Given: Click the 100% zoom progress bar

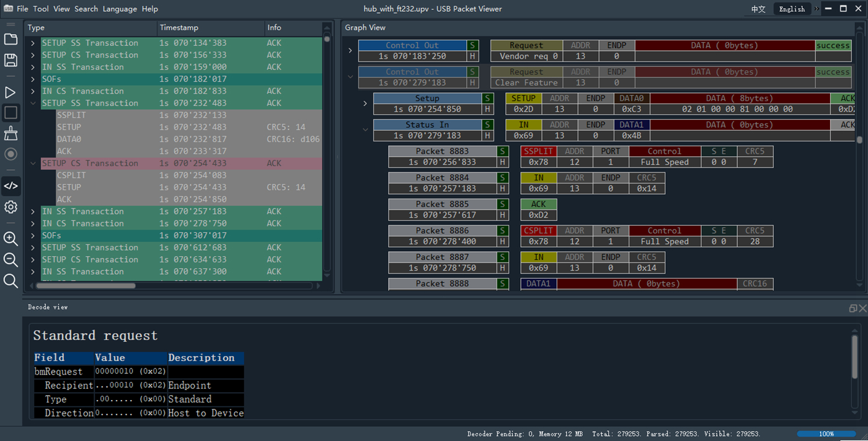Looking at the screenshot, I should tap(826, 434).
